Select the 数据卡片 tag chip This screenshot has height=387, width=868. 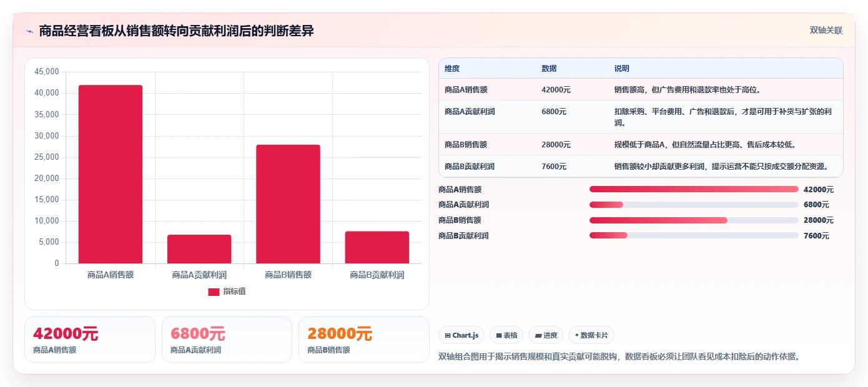[x=591, y=335]
